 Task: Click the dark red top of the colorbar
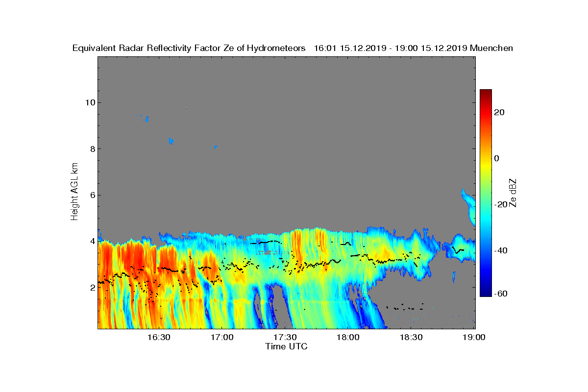click(x=486, y=93)
